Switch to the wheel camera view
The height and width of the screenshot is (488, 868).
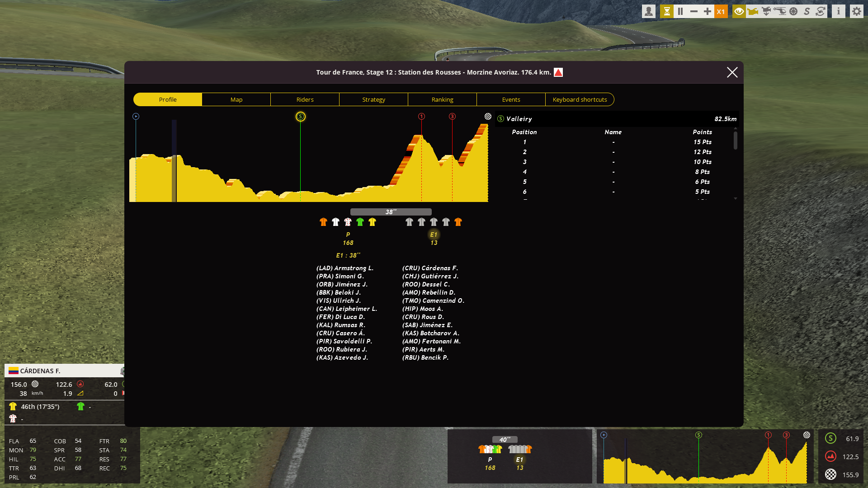click(793, 11)
